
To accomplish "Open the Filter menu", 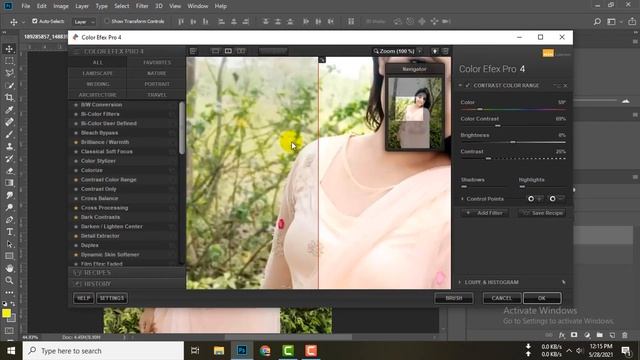I will tap(142, 6).
